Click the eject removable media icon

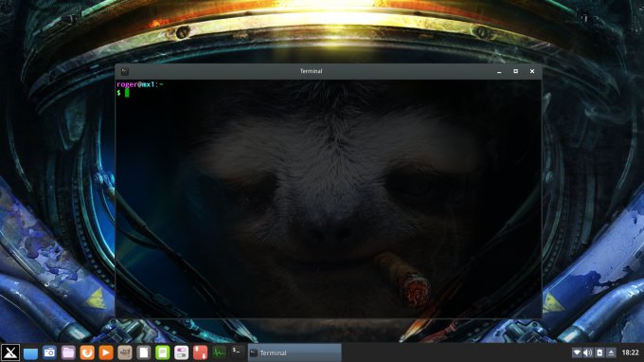click(611, 353)
